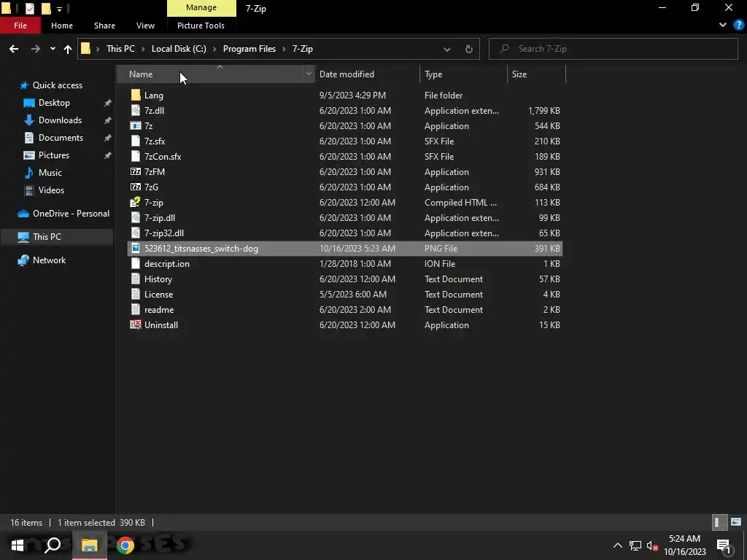Open recent locations dropdown arrow

53,49
